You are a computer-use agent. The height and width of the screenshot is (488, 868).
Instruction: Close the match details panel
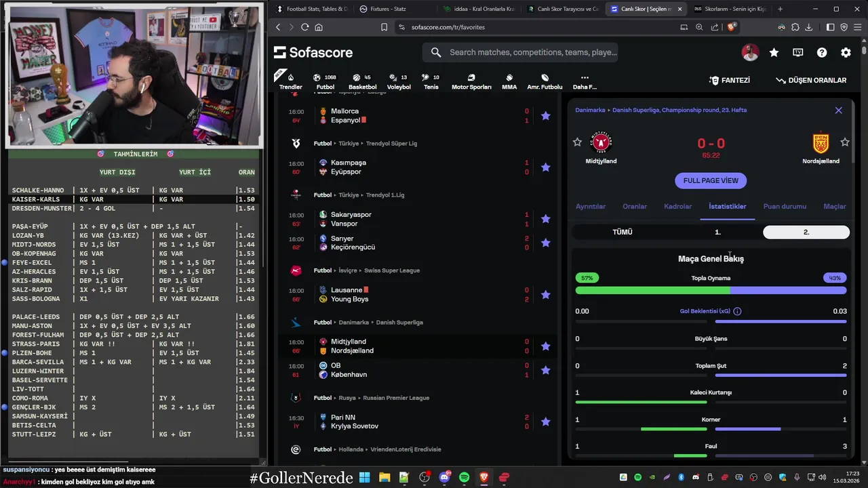pyautogui.click(x=838, y=110)
